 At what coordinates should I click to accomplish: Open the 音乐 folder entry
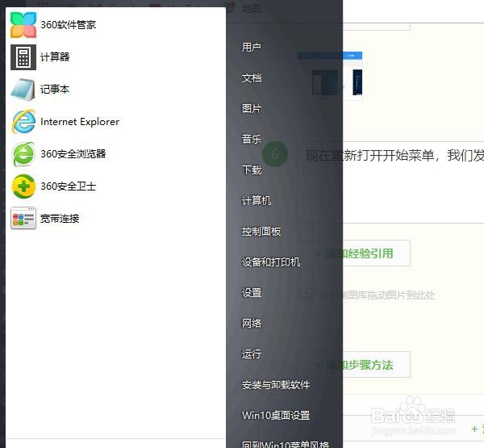click(x=252, y=139)
